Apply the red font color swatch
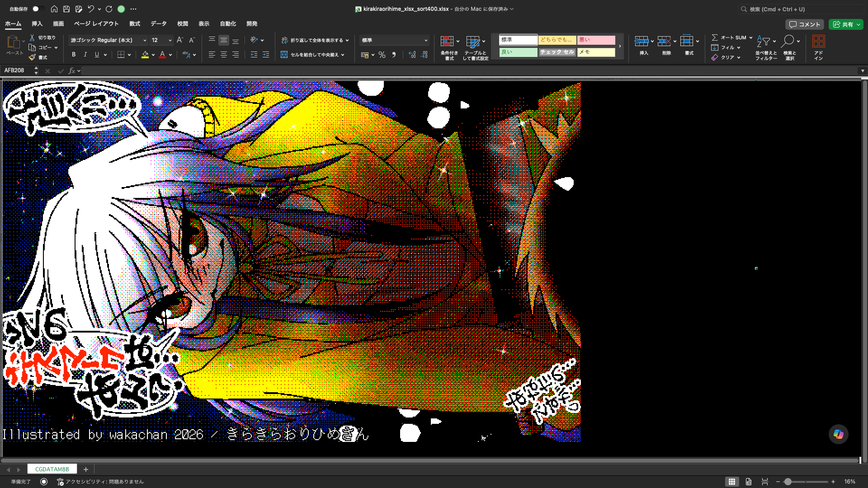This screenshot has height=488, width=868. point(162,55)
